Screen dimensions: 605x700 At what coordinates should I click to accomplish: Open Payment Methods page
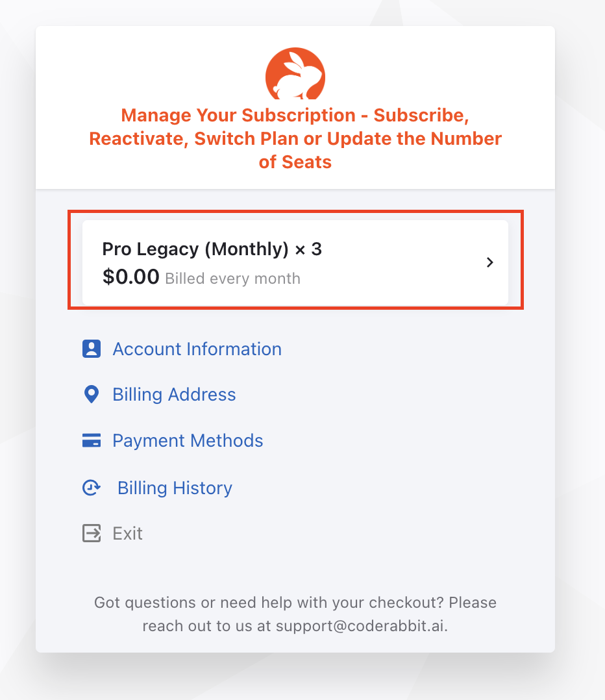click(188, 441)
